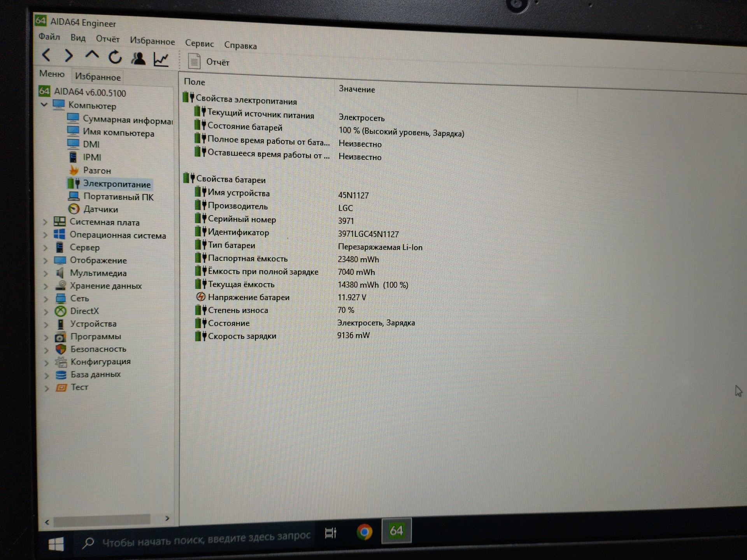Select the Паспортная ёмкость row
This screenshot has width=747, height=560.
coord(286,259)
